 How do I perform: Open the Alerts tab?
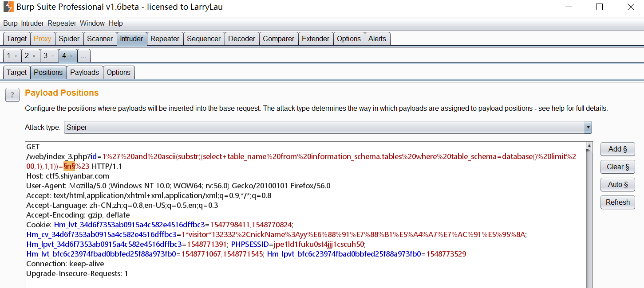(377, 39)
